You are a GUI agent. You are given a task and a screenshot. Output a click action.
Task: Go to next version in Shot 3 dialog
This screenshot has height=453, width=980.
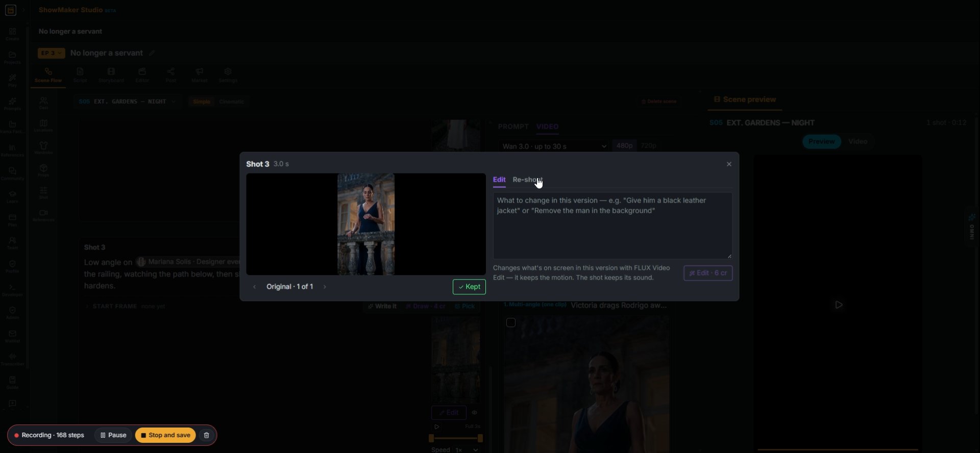point(325,287)
